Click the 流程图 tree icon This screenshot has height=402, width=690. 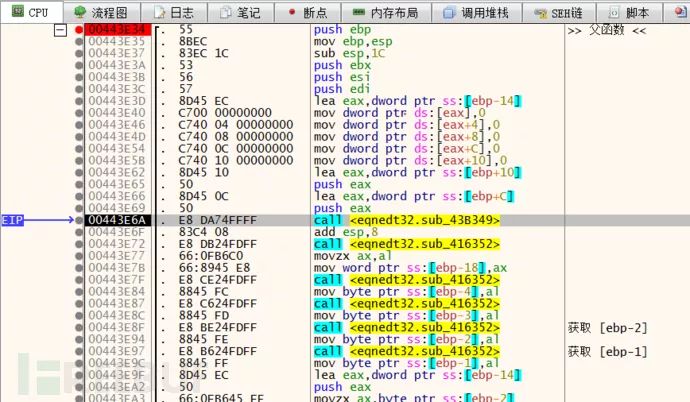[80, 12]
